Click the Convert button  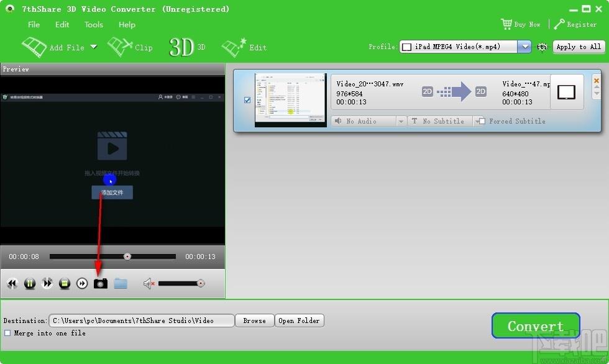pos(536,325)
